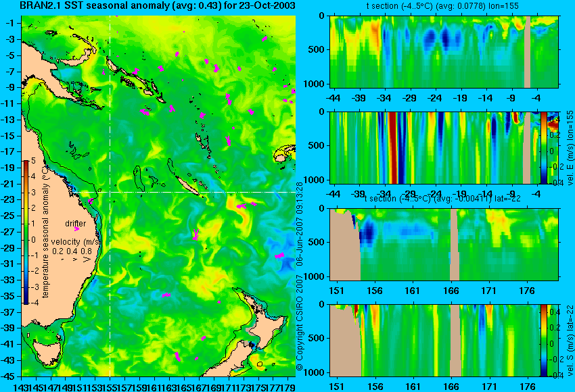575x392 pixels.
Task: Click the horizontal dashed section line at latitude -22
Action: pos(183,192)
